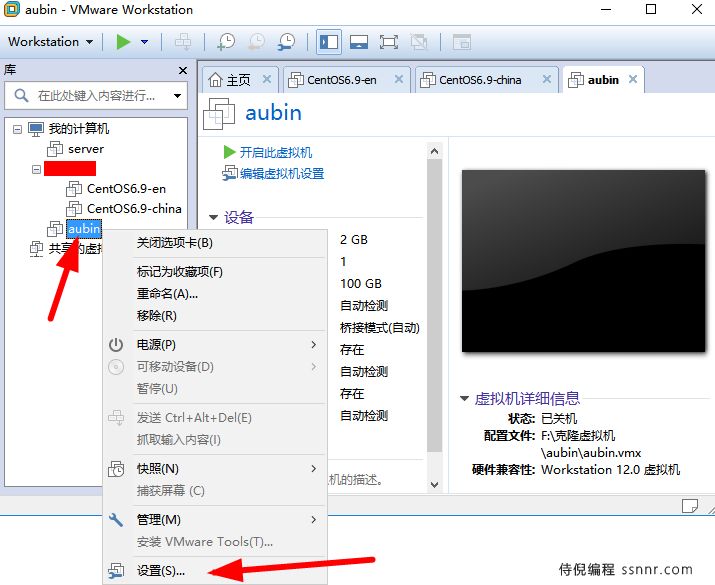Take a snapshot with the clock-plus toolbar icon
Screen dimensions: 715x585
pyautogui.click(x=226, y=42)
